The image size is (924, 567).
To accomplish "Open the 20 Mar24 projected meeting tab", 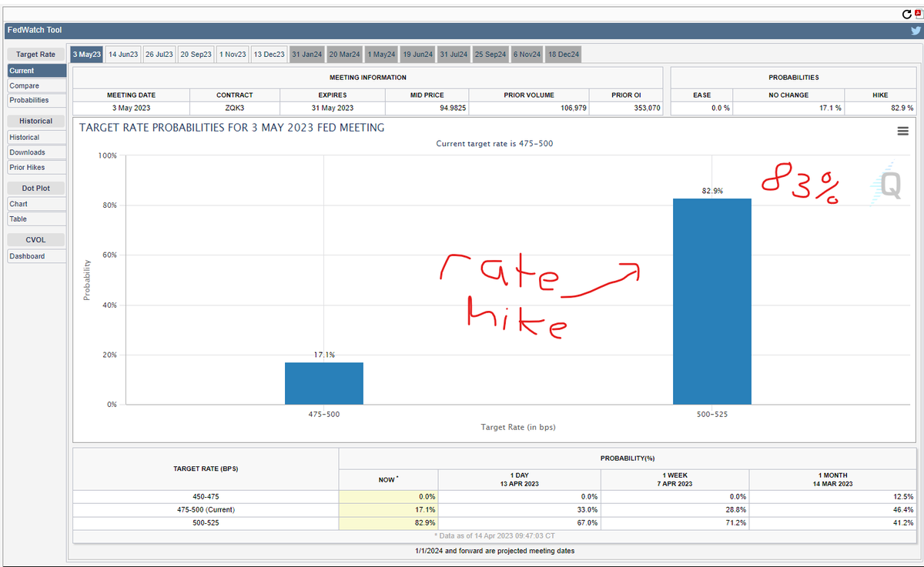I will pos(344,55).
